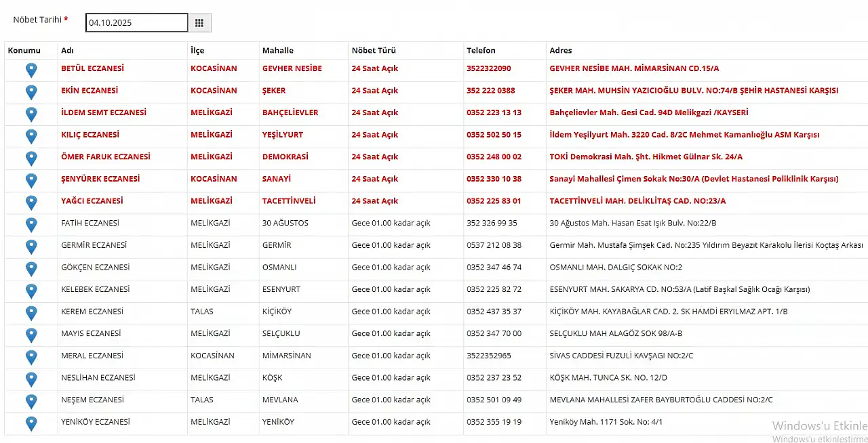This screenshot has width=868, height=443.
Task: Click phone number 0352 248 00 02
Action: point(494,156)
